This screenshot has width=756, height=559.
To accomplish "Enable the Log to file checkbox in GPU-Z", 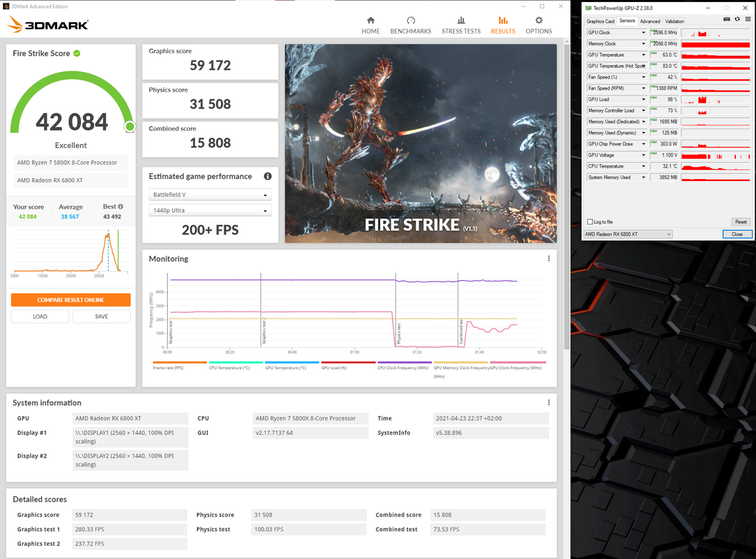I will point(590,222).
